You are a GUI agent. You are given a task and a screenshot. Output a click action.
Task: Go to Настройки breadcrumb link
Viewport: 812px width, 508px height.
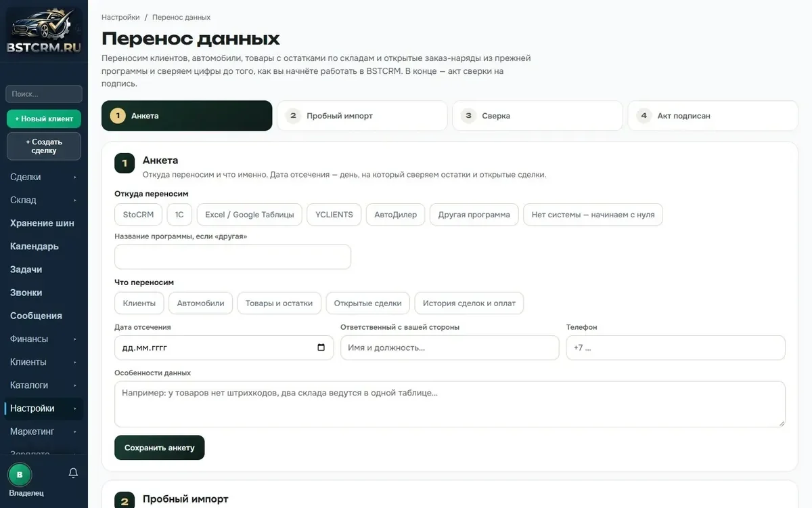120,17
